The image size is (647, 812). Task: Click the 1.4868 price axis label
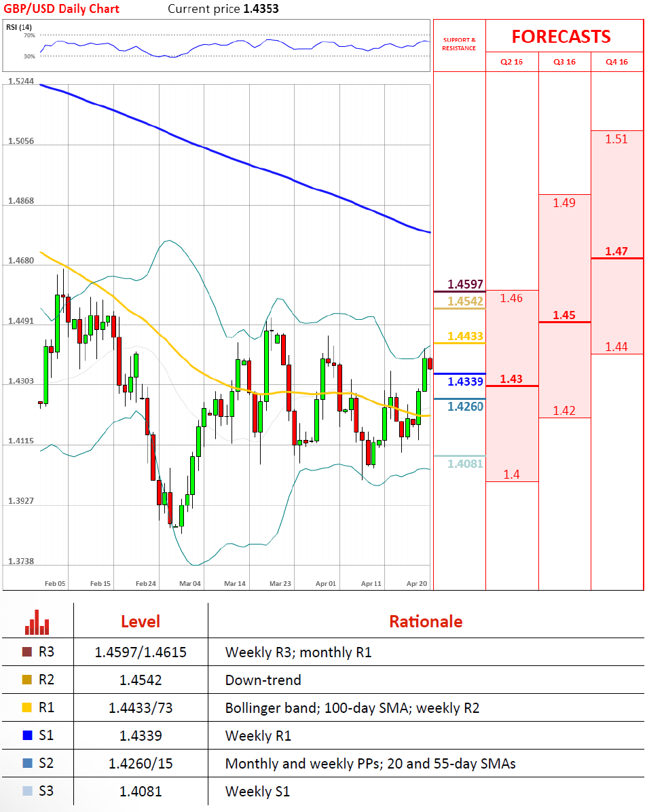coord(21,201)
